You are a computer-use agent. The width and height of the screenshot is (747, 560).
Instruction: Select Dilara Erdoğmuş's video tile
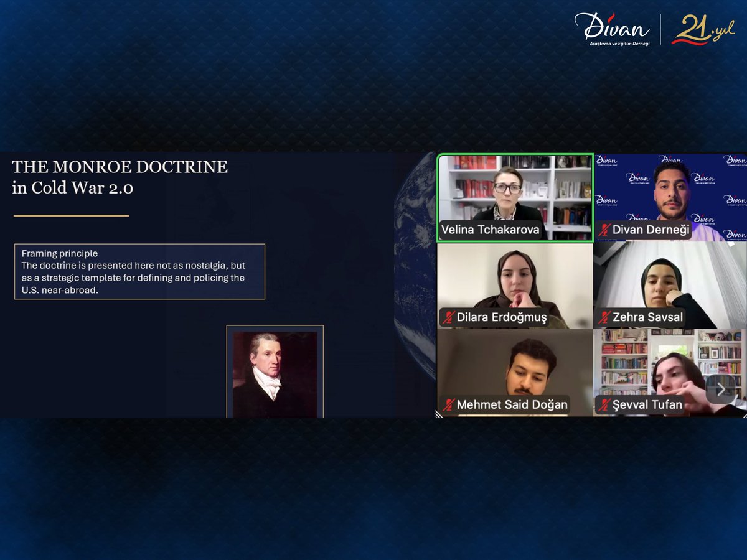[515, 286]
